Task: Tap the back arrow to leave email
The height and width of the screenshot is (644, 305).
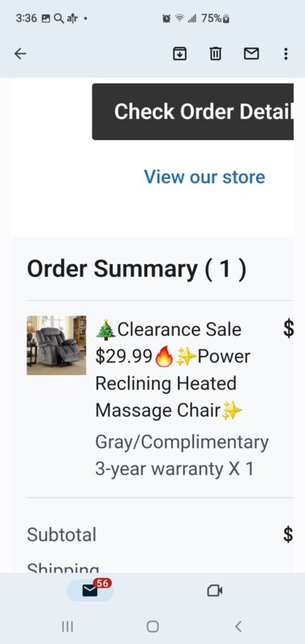Action: click(x=20, y=54)
